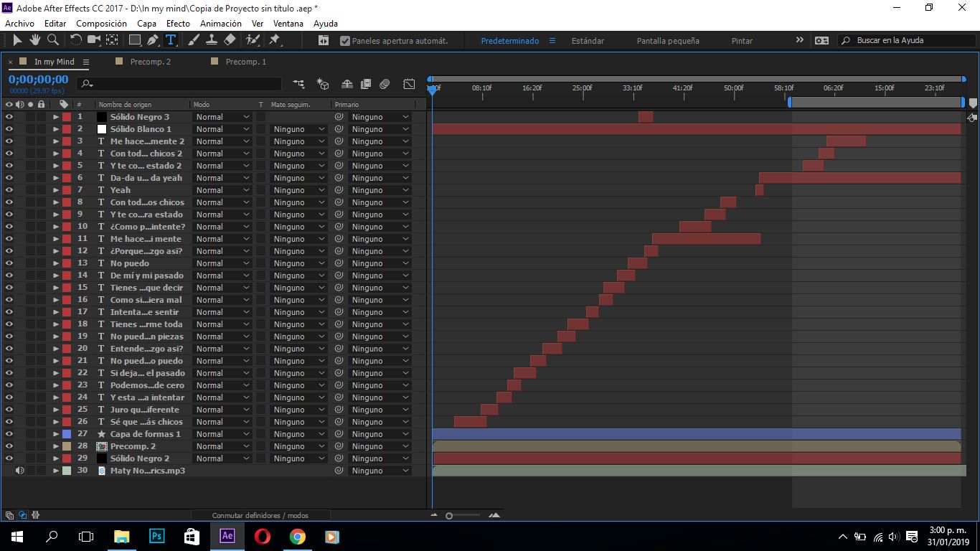Toggle the Frame Blending icon
The height and width of the screenshot is (551, 980).
366,84
